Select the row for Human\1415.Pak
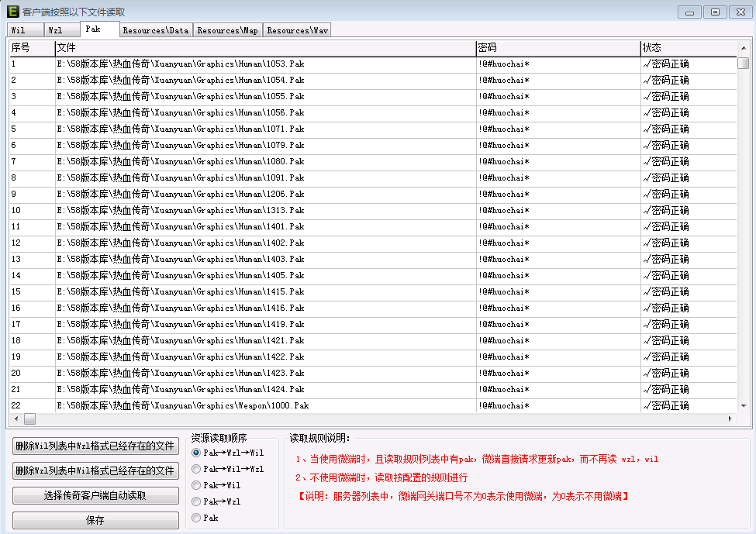Image resolution: width=756 pixels, height=534 pixels. 373,292
